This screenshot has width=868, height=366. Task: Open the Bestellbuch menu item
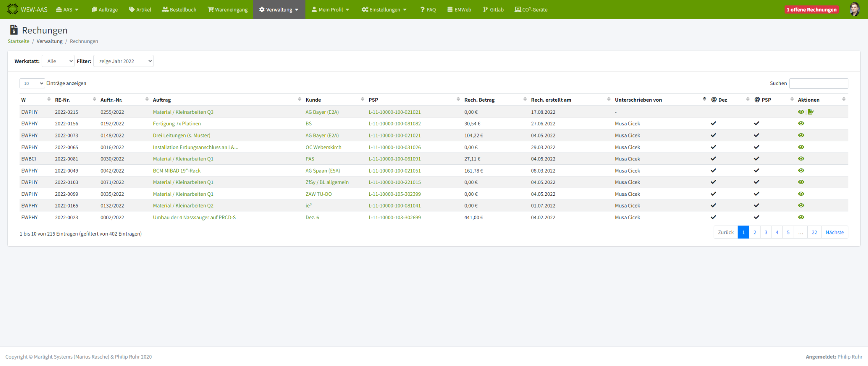(x=179, y=9)
